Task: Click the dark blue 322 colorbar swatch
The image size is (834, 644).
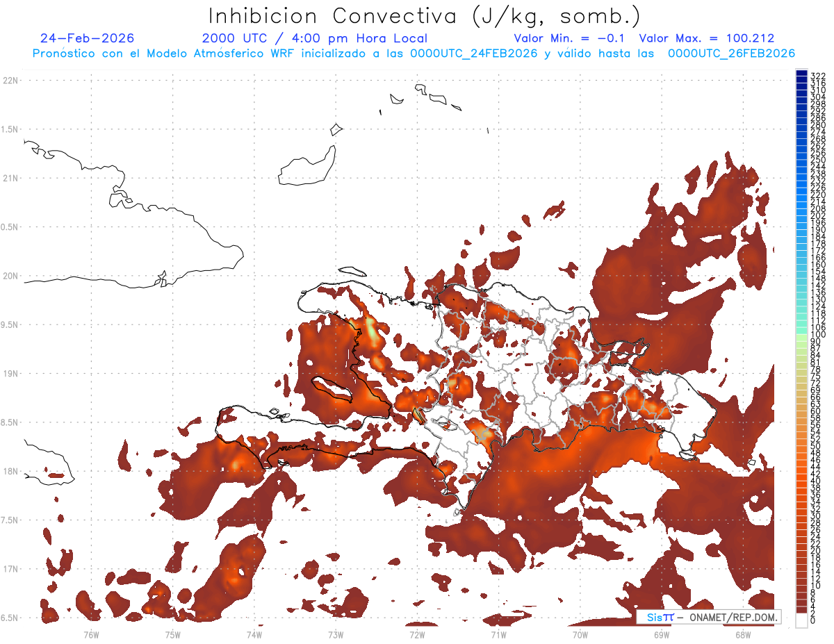Action: (x=801, y=74)
